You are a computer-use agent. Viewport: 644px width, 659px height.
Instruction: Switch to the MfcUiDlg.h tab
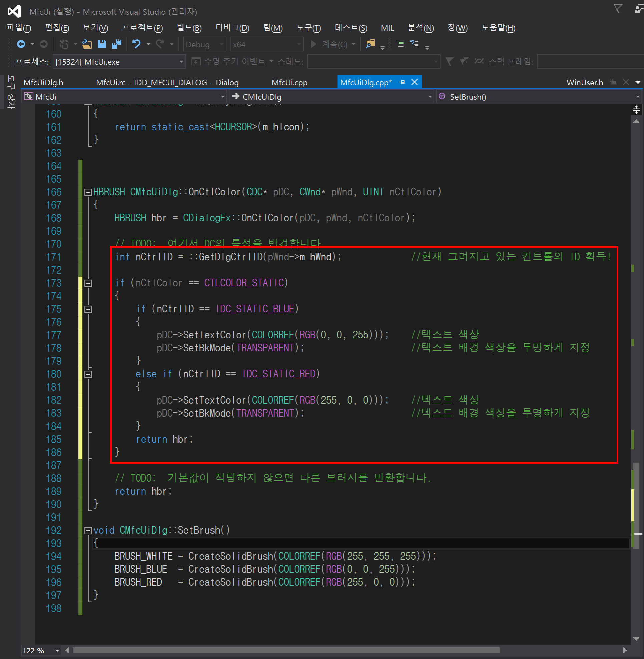tap(43, 83)
